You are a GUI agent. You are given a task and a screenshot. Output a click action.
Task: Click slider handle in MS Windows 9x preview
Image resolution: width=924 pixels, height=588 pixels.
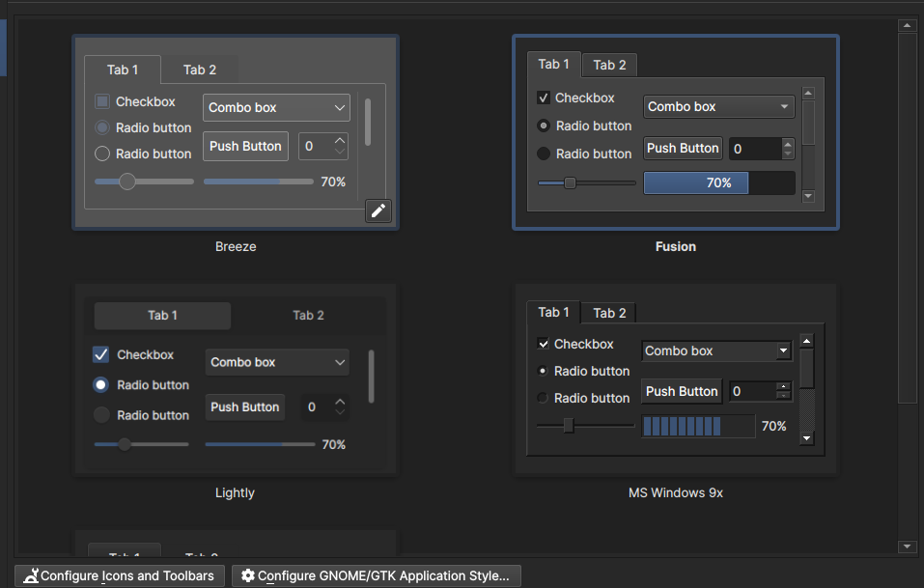pos(569,426)
